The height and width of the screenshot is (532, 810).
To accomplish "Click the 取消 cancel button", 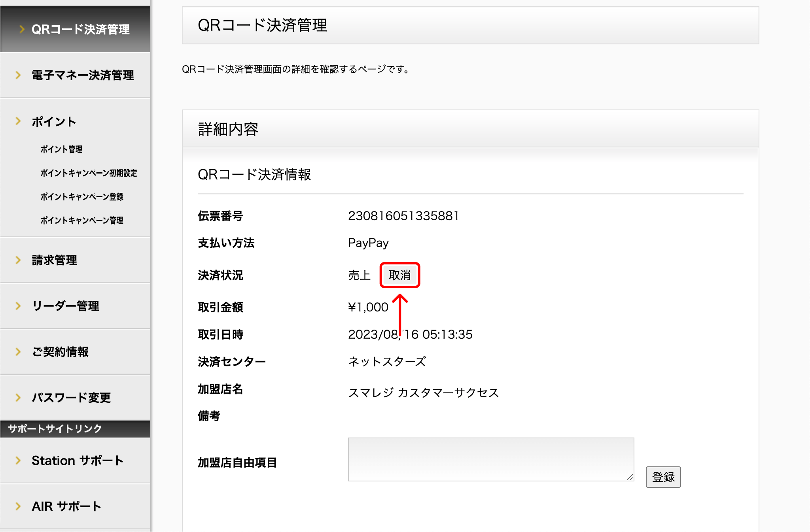I will click(399, 275).
